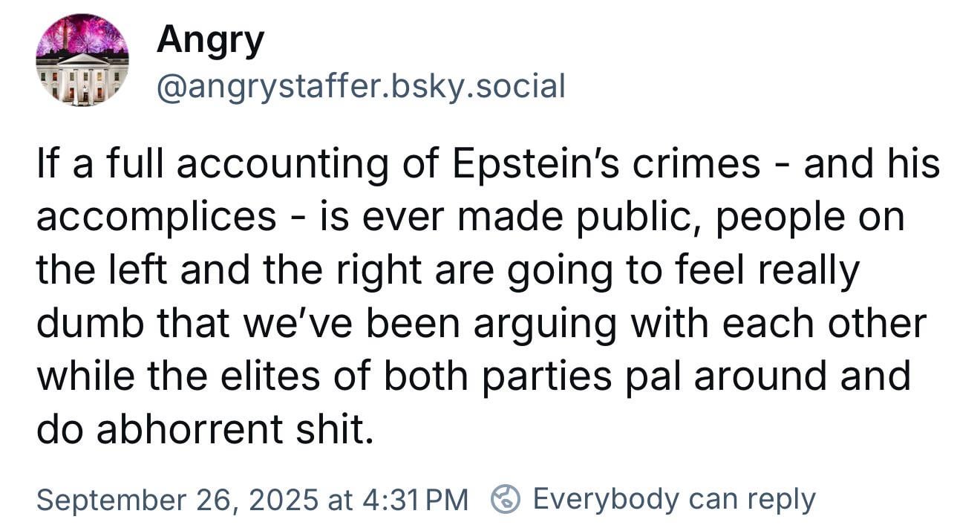Open the @angrystaffer.bsky.social handle link
980x525 pixels.
(361, 86)
